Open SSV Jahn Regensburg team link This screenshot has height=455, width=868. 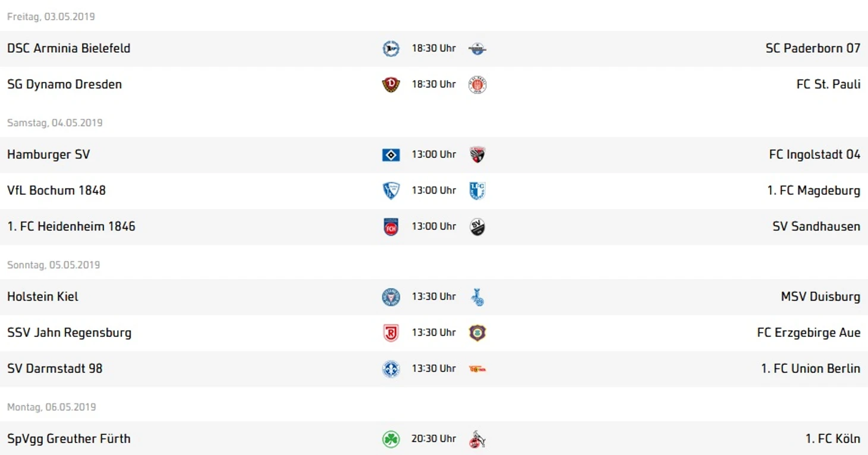tap(69, 333)
